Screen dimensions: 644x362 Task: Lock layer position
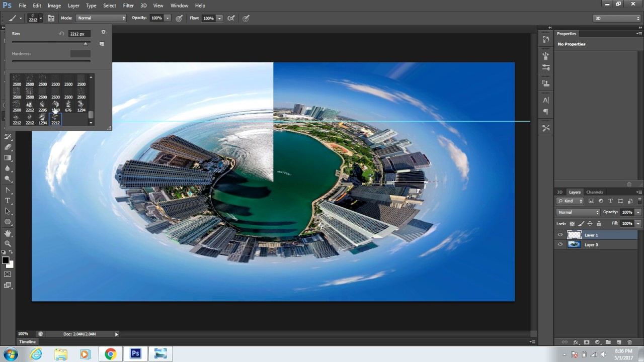590,224
